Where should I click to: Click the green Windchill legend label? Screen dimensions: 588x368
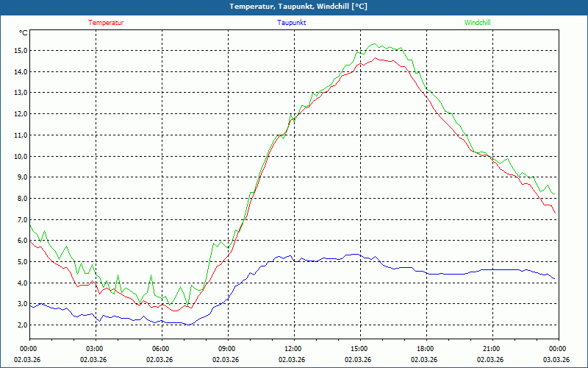click(477, 23)
